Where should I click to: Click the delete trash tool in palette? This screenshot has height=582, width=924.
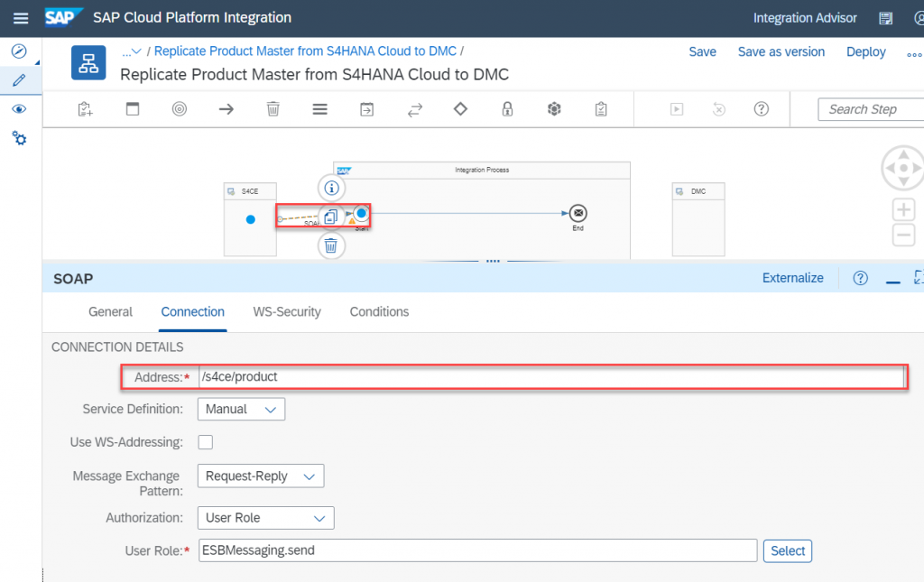(x=273, y=109)
